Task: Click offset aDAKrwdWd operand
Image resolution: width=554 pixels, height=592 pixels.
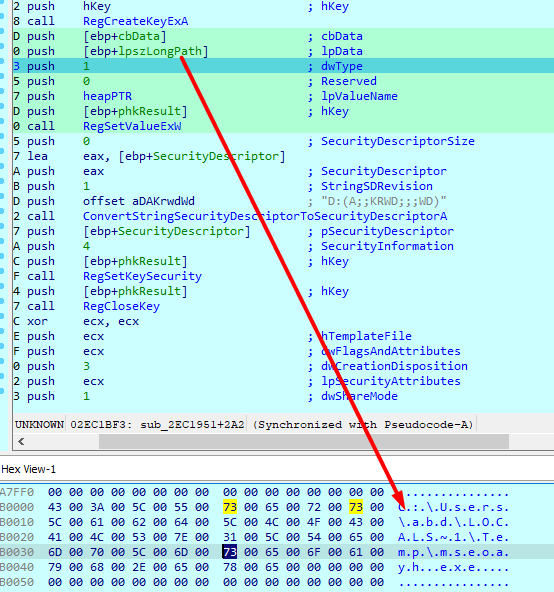Action: (x=139, y=201)
